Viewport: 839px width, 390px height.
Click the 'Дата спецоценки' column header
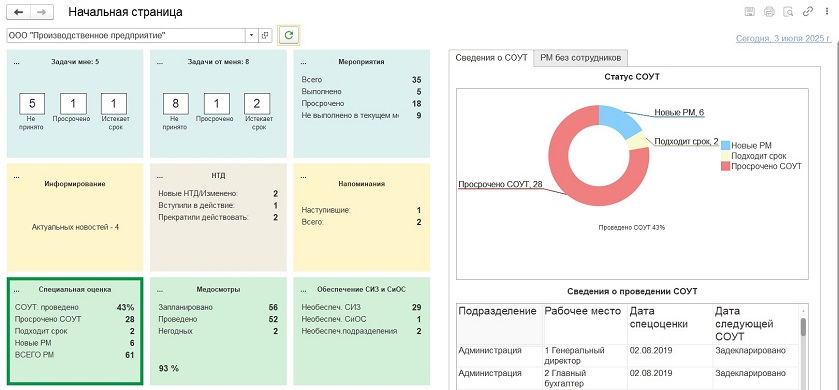point(670,324)
